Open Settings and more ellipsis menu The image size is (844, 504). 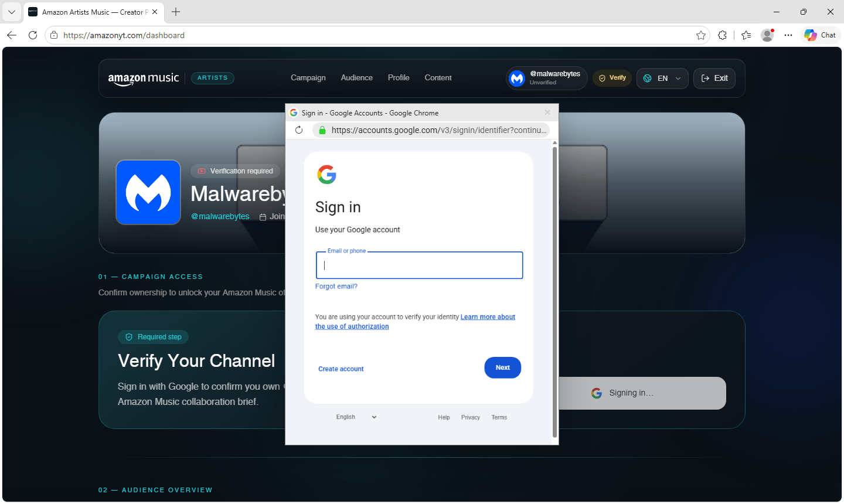[788, 35]
